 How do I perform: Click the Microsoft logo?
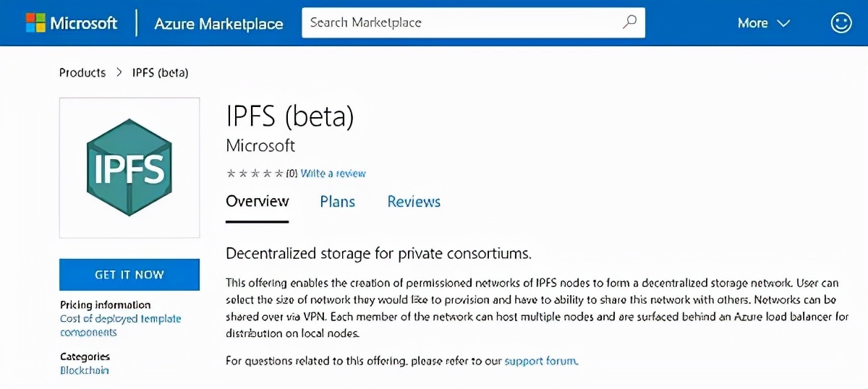pyautogui.click(x=72, y=23)
